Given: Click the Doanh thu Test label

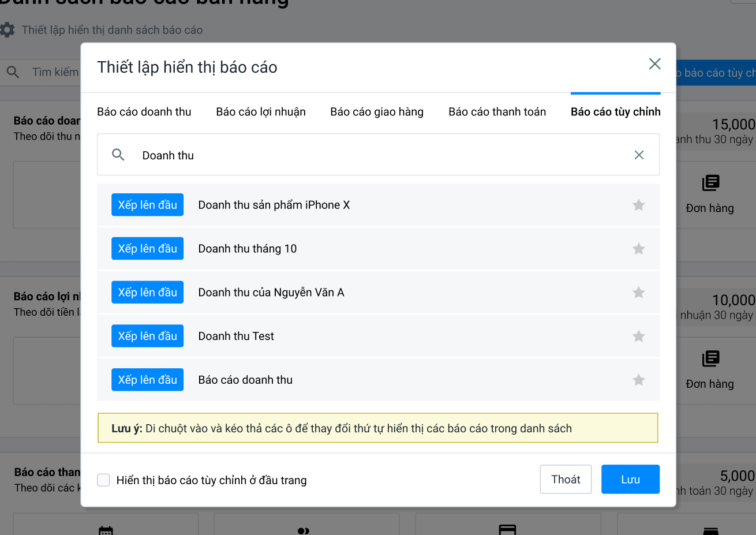Looking at the screenshot, I should [x=236, y=336].
